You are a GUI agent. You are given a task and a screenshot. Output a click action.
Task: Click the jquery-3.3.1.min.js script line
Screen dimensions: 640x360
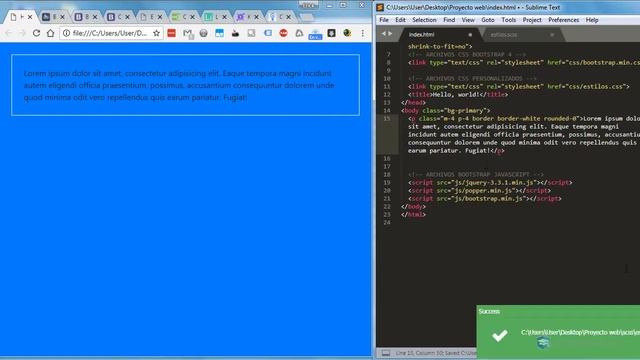point(490,182)
